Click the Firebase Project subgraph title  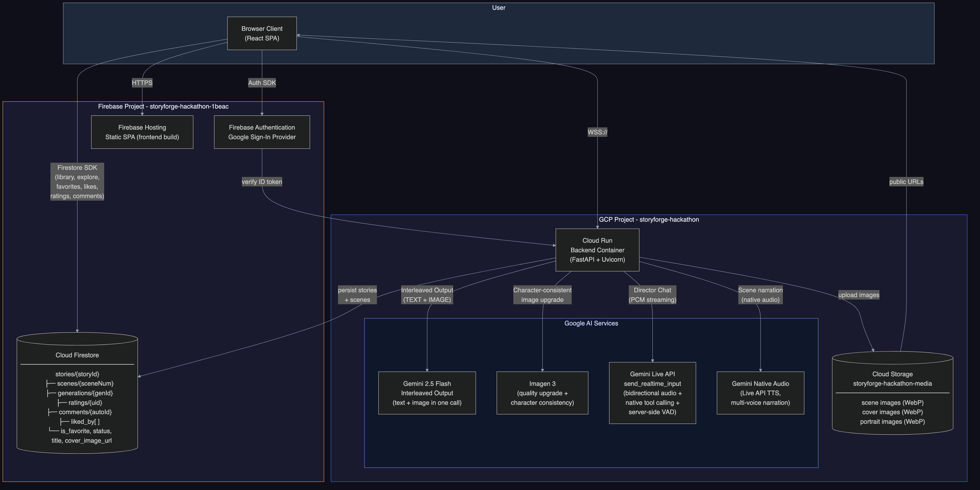[163, 106]
